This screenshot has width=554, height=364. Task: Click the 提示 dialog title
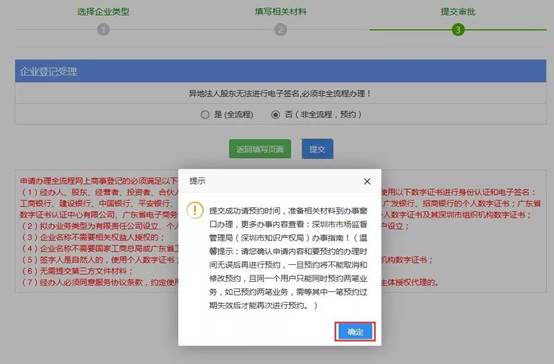[x=198, y=181]
